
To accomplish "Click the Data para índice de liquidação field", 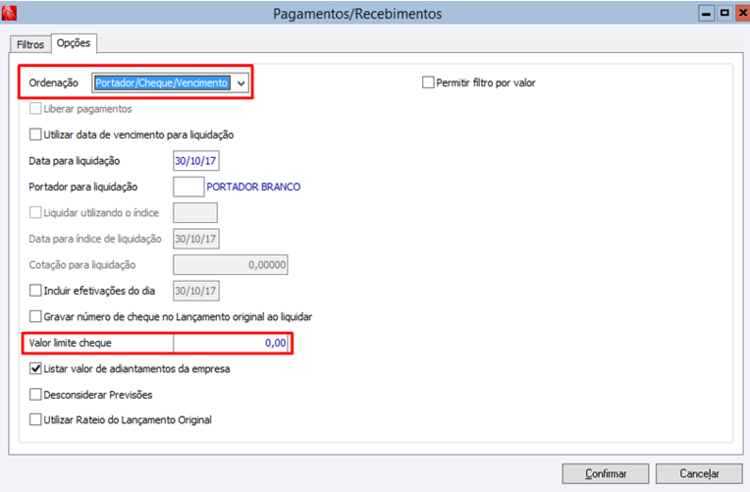I will click(196, 239).
